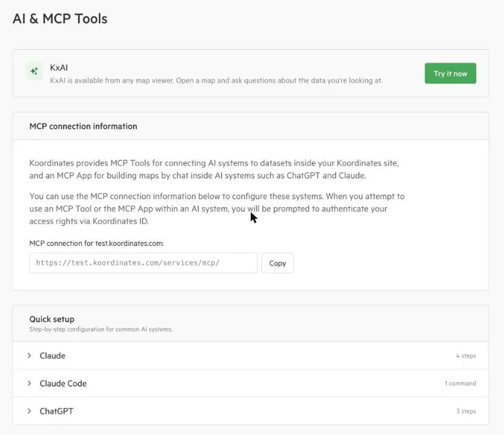Copy the MCP connection URL
Viewport: 504px width, 435px height.
click(x=277, y=263)
